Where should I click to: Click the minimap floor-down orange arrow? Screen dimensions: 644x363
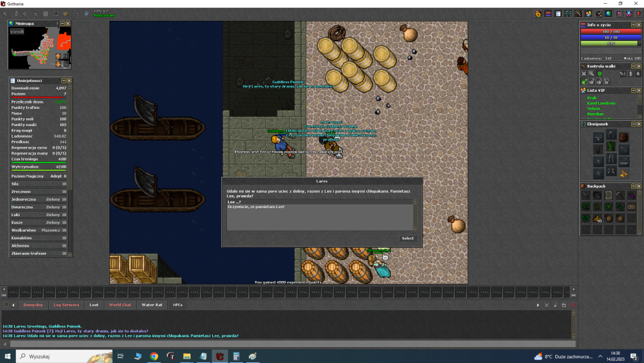click(59, 64)
